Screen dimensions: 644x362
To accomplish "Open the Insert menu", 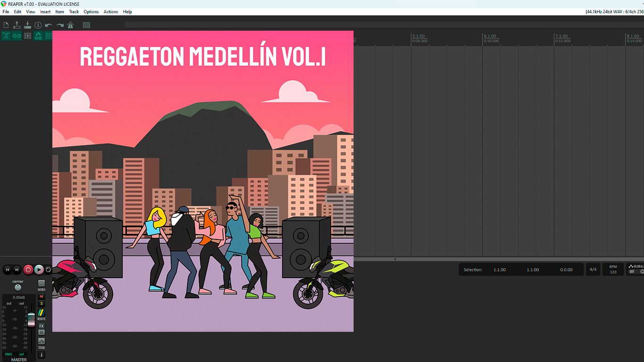I will click(x=45, y=12).
